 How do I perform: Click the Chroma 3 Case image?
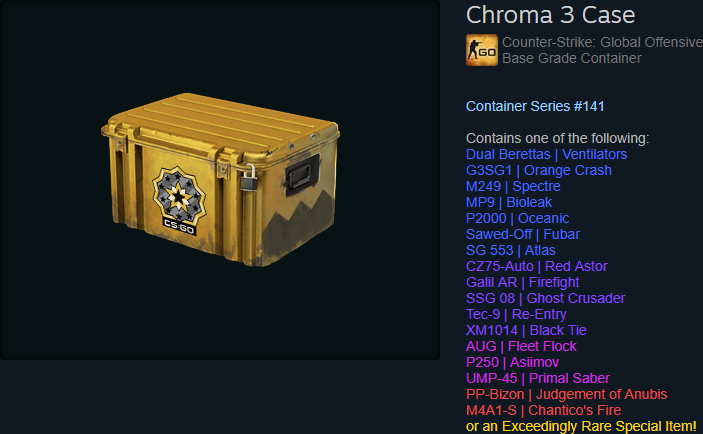(x=220, y=179)
